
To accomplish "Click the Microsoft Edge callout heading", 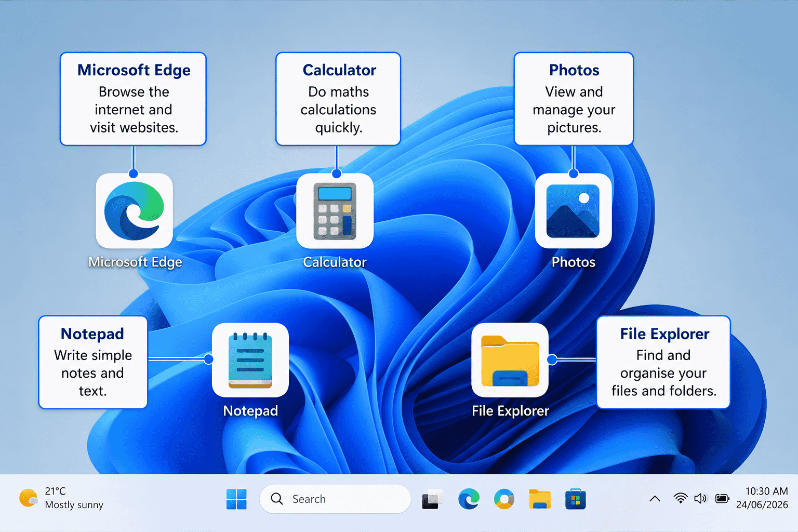I will [x=134, y=70].
